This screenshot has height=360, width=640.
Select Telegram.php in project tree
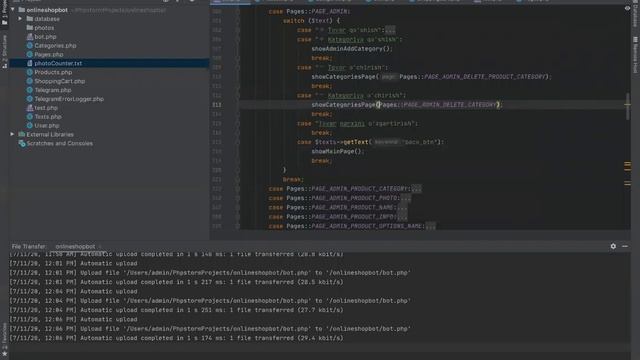tap(53, 90)
